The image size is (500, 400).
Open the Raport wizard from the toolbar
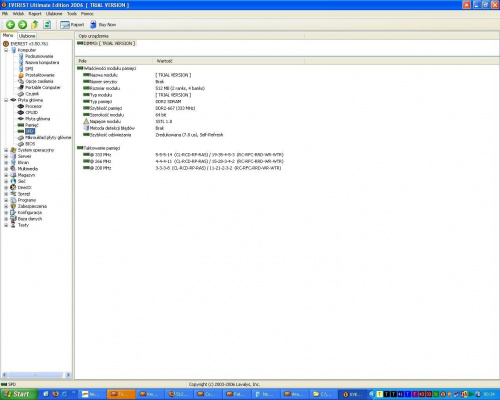(x=72, y=25)
